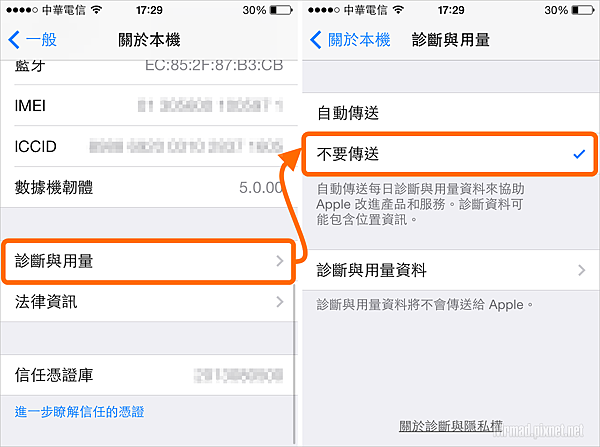The image size is (600, 447).
Task: Tap the IMEI row
Action: pos(149,105)
